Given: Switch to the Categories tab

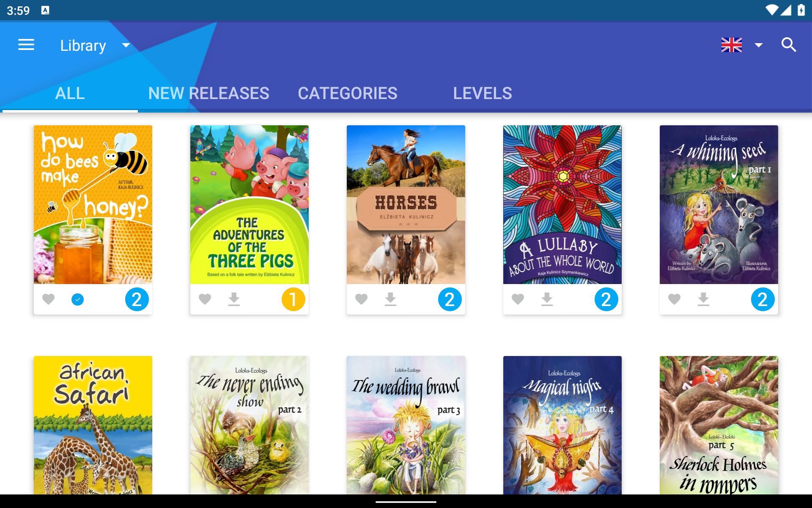Looking at the screenshot, I should point(348,93).
